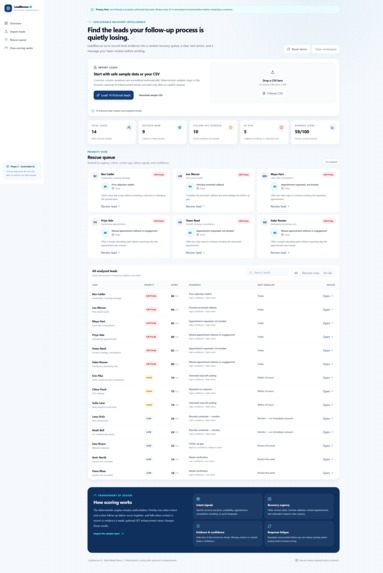Click the Total leads card icon

(x=129, y=128)
